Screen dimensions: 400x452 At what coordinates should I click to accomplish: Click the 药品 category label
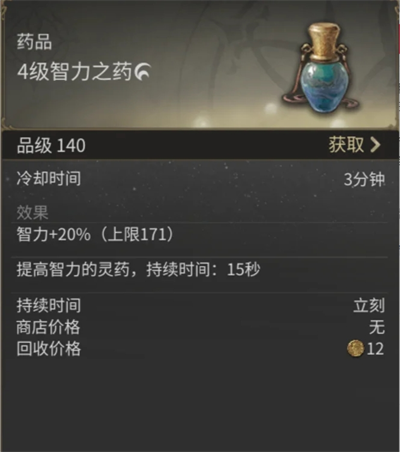34,42
